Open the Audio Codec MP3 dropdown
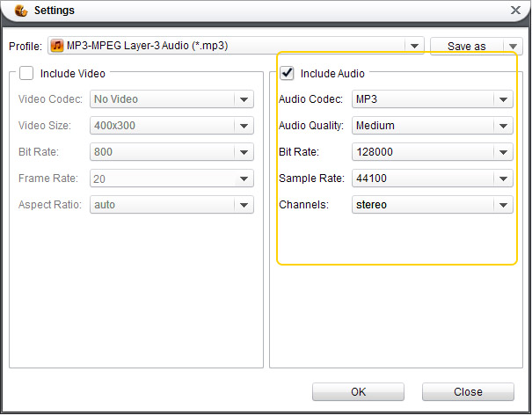Image resolution: width=532 pixels, height=415 pixels. [433, 99]
